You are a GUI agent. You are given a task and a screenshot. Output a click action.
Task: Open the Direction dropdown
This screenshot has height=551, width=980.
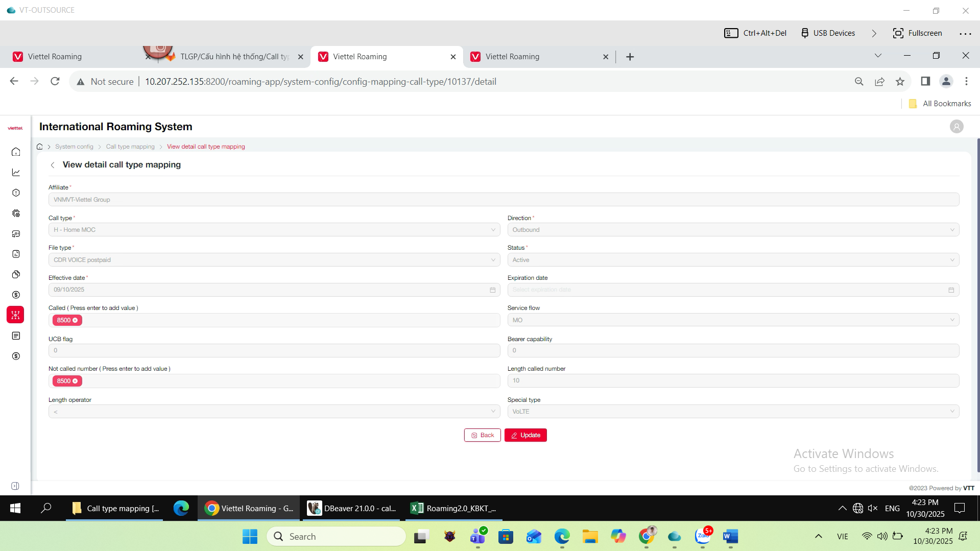(x=733, y=230)
